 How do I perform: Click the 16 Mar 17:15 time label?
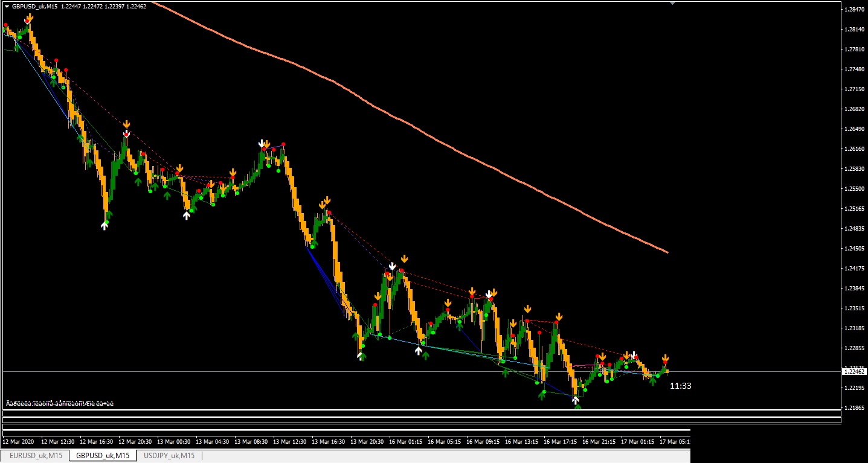tap(561, 442)
